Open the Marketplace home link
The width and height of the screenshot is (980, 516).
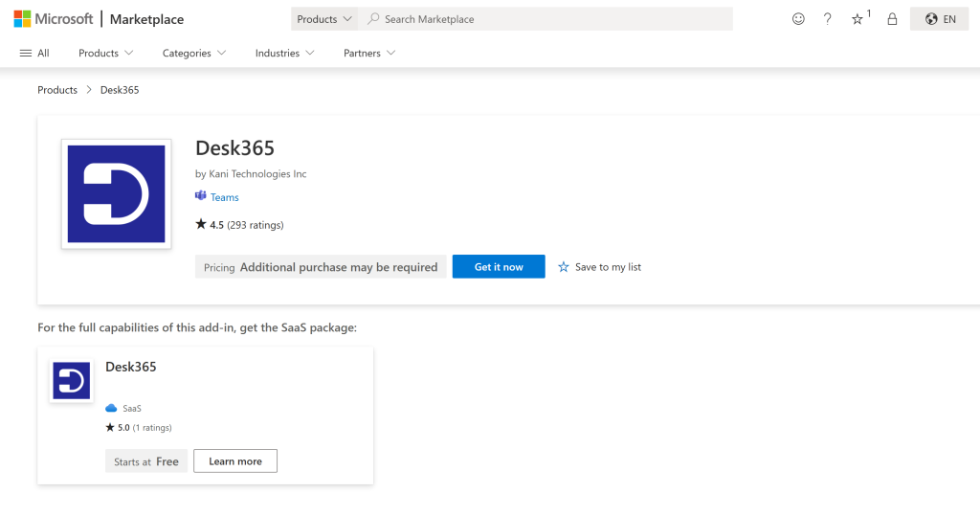(146, 19)
